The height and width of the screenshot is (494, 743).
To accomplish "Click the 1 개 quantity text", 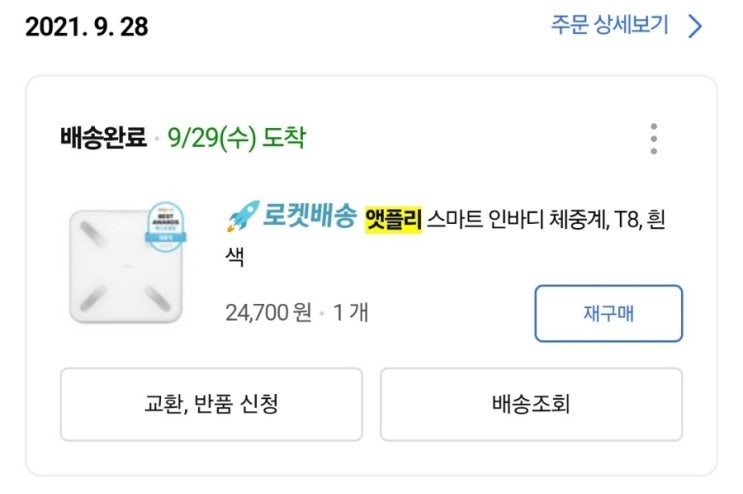I will 351,313.
